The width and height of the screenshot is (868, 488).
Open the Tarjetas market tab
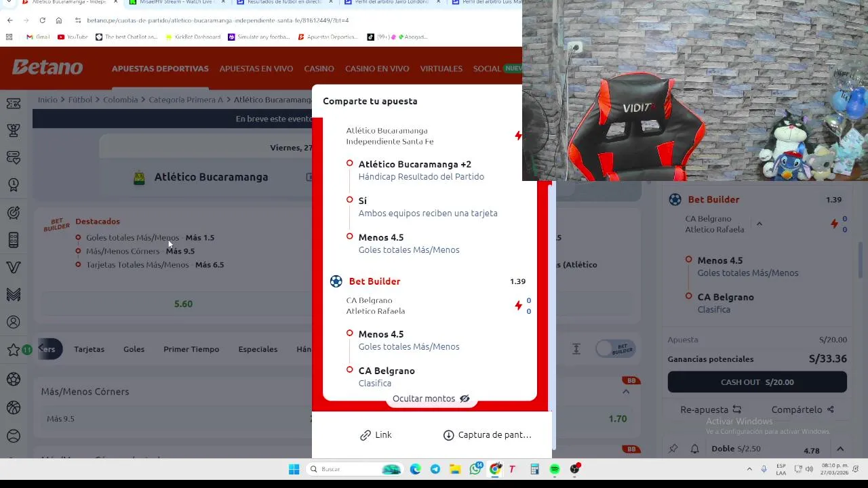click(89, 349)
